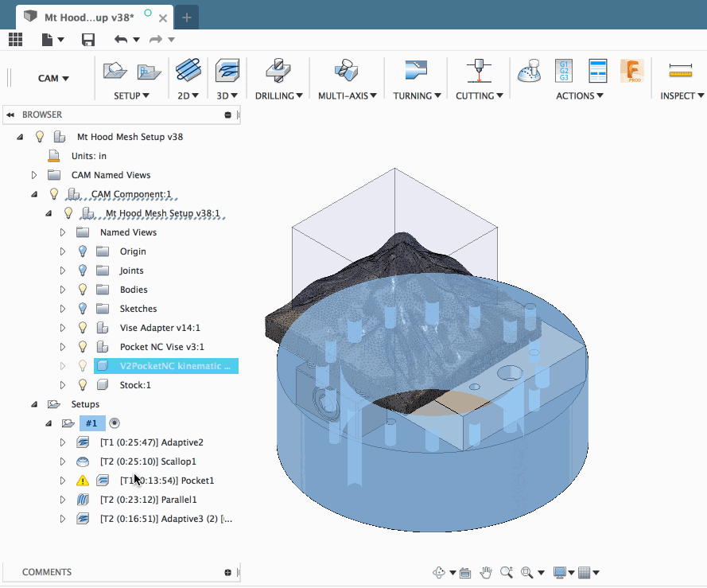Click the File document icon

pos(48,40)
